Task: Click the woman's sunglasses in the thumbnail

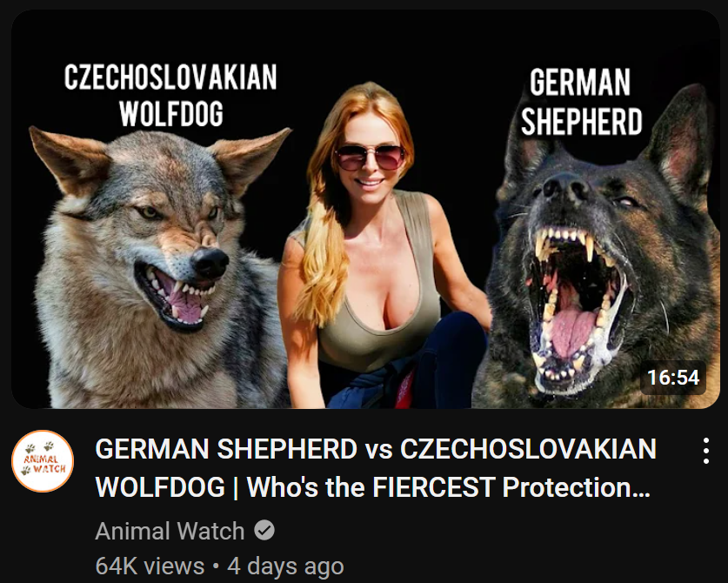Action: tap(370, 157)
